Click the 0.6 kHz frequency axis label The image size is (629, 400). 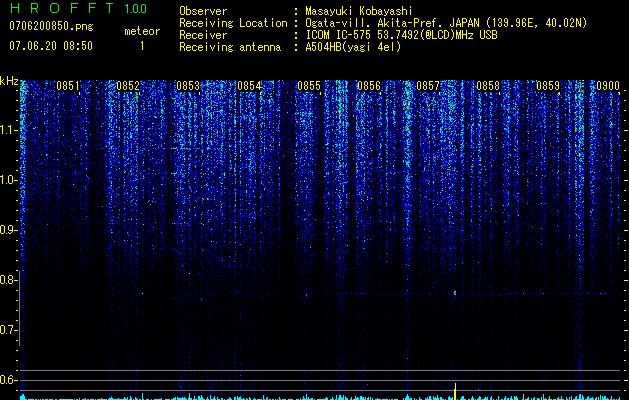[8, 380]
